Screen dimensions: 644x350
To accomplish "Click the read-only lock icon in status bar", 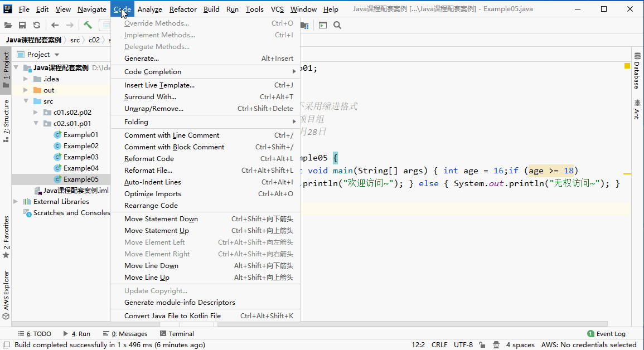I will coord(482,345).
